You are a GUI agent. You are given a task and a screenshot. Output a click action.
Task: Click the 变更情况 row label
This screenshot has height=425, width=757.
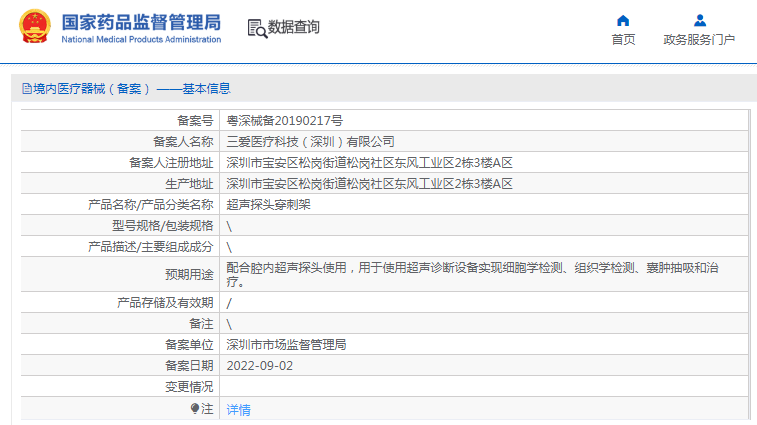pyautogui.click(x=189, y=386)
